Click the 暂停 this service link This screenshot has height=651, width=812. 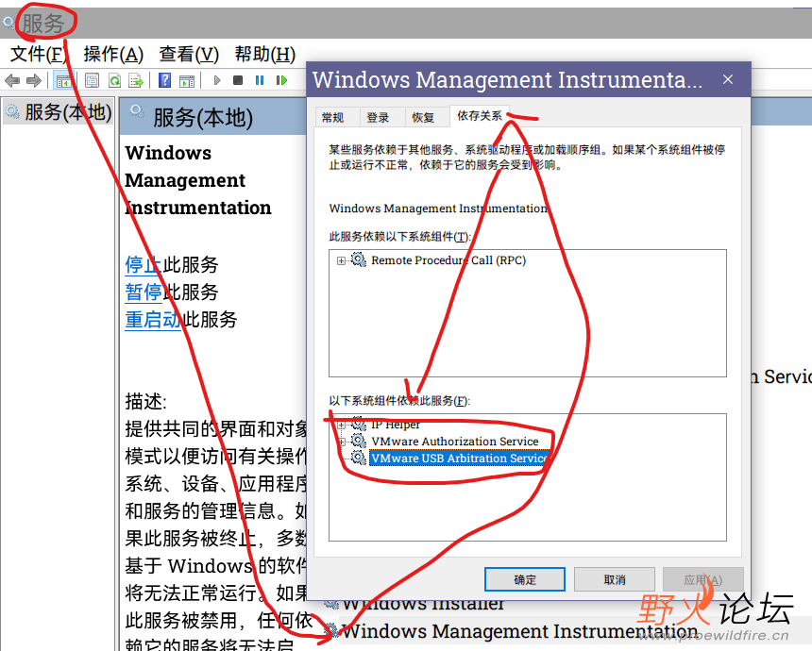144,292
